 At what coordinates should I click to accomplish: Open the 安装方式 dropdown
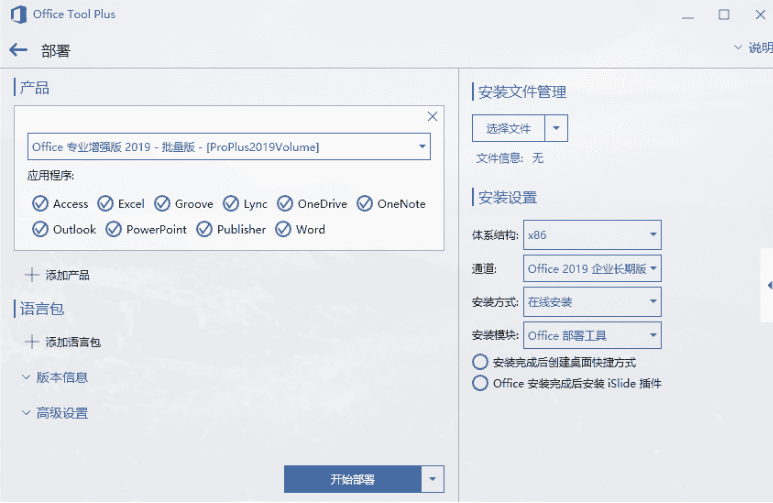pyautogui.click(x=592, y=302)
